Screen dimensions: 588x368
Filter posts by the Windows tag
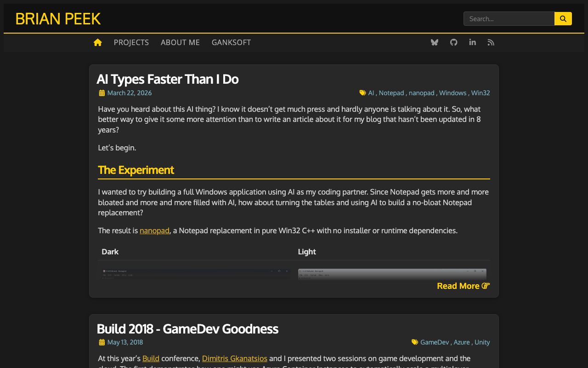click(453, 93)
